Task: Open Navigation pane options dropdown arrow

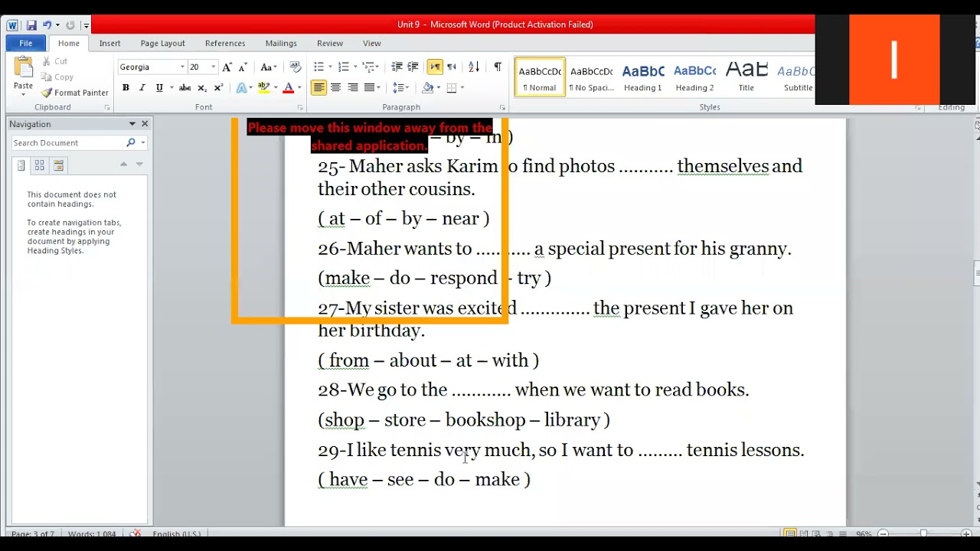Action: [132, 124]
